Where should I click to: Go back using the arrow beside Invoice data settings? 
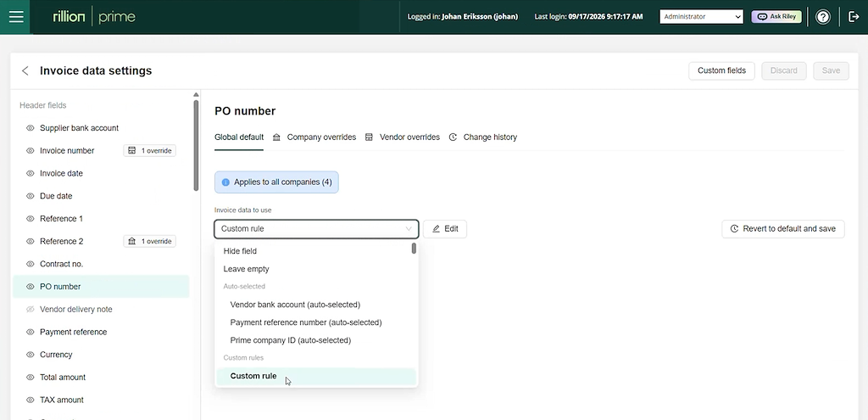tap(25, 71)
